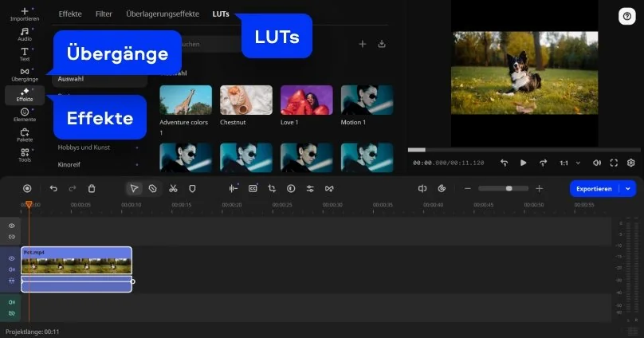Viewport: 644px width, 338px height.
Task: Step back one frame in preview
Action: coord(504,163)
